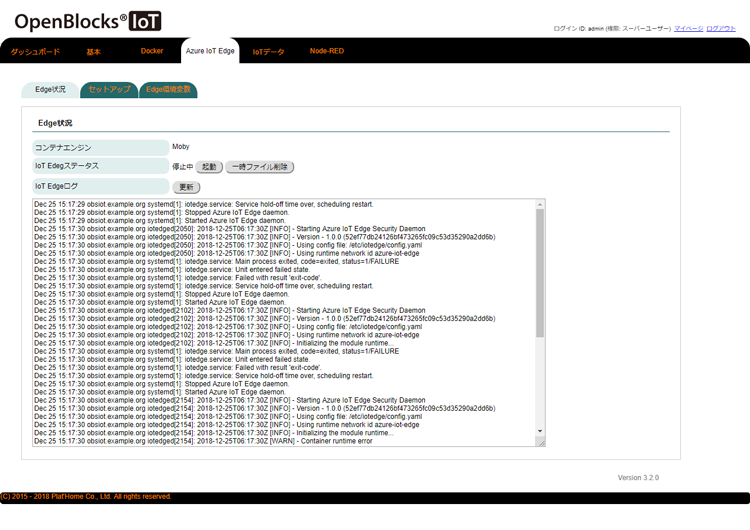The image size is (750, 530).
Task: Click the log scrollbar thumb
Action: click(x=540, y=273)
